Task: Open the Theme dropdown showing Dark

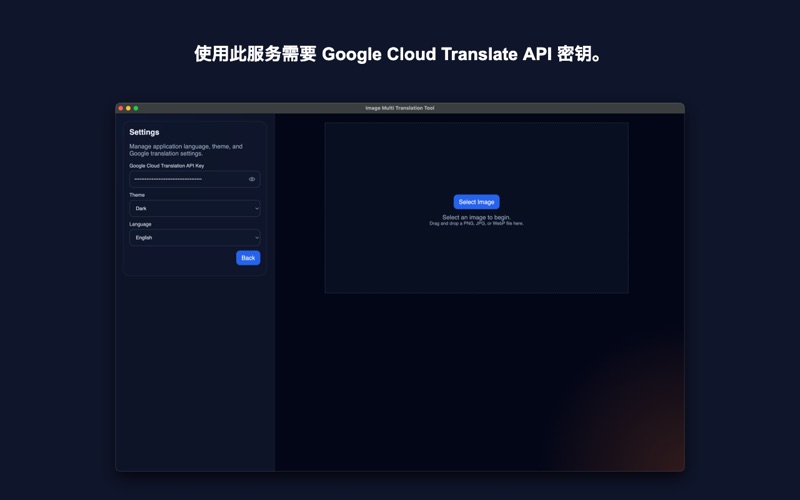Action: coord(193,208)
